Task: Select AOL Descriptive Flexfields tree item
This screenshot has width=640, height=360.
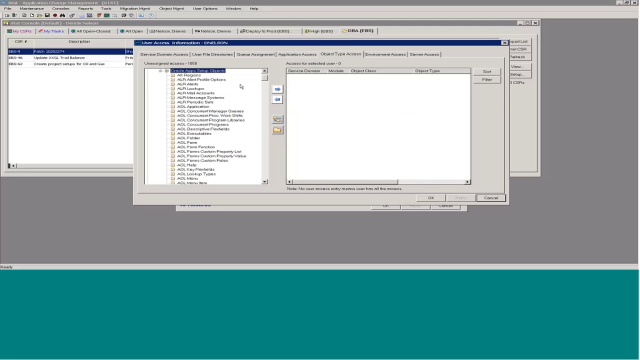Action: tap(203, 129)
